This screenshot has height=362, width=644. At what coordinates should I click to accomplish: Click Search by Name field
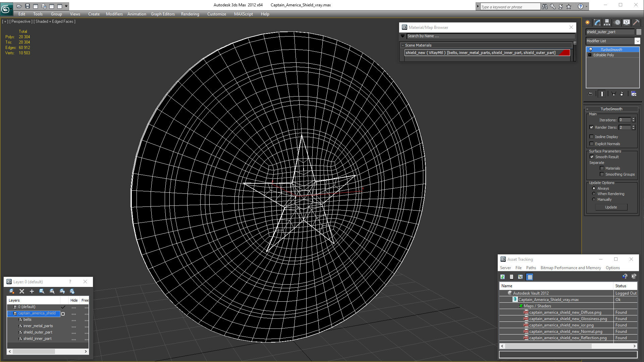490,36
